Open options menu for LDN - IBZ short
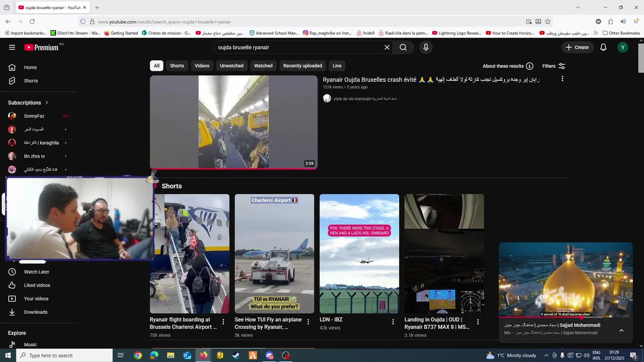The image size is (644, 362). click(393, 322)
